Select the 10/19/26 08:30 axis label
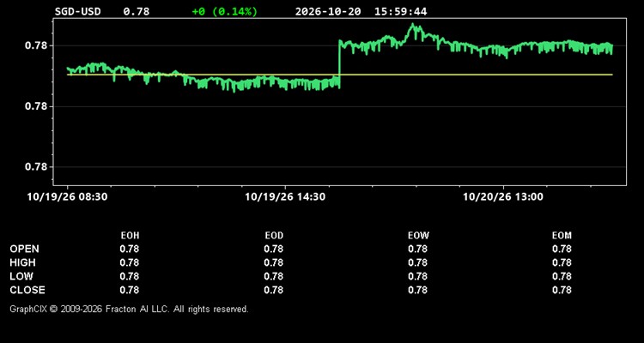644x343 pixels. click(67, 197)
